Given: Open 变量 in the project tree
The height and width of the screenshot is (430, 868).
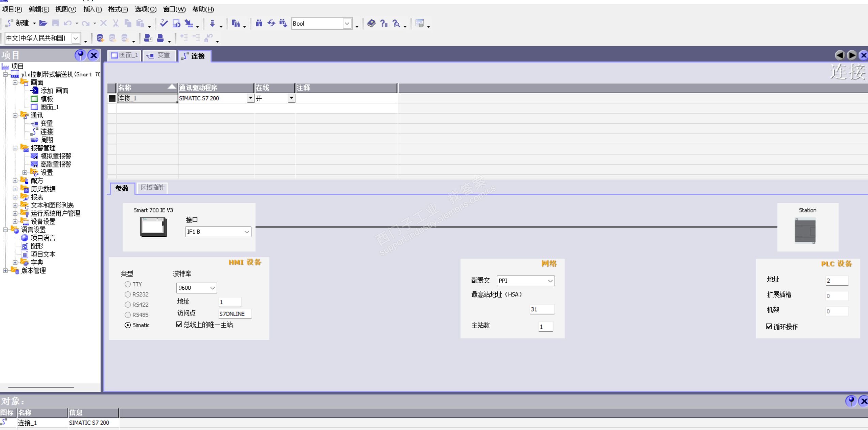Looking at the screenshot, I should point(47,123).
